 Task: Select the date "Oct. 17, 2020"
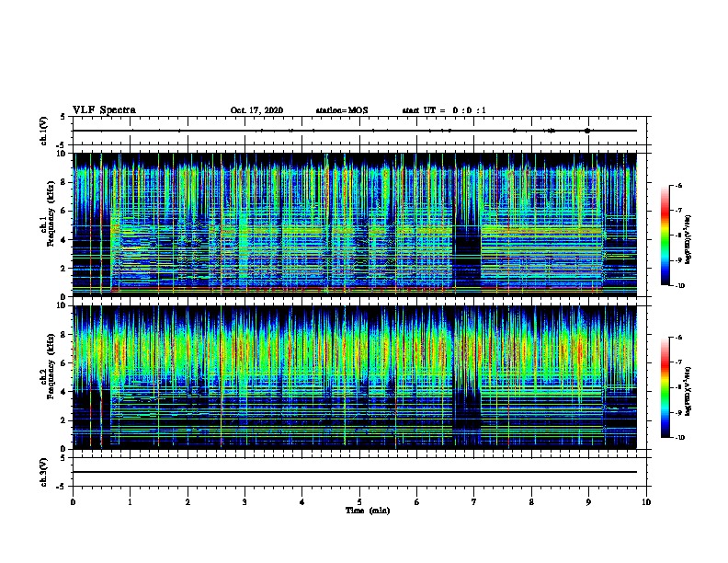pos(256,110)
